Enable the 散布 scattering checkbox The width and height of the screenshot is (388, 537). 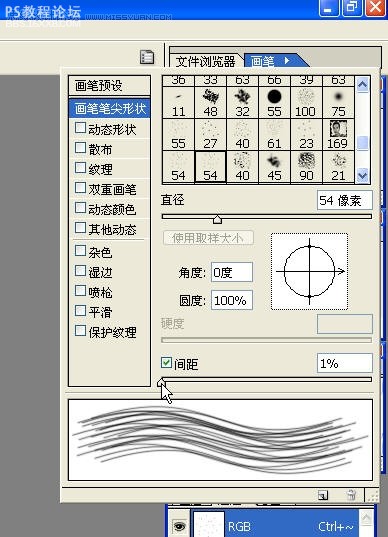click(x=80, y=148)
